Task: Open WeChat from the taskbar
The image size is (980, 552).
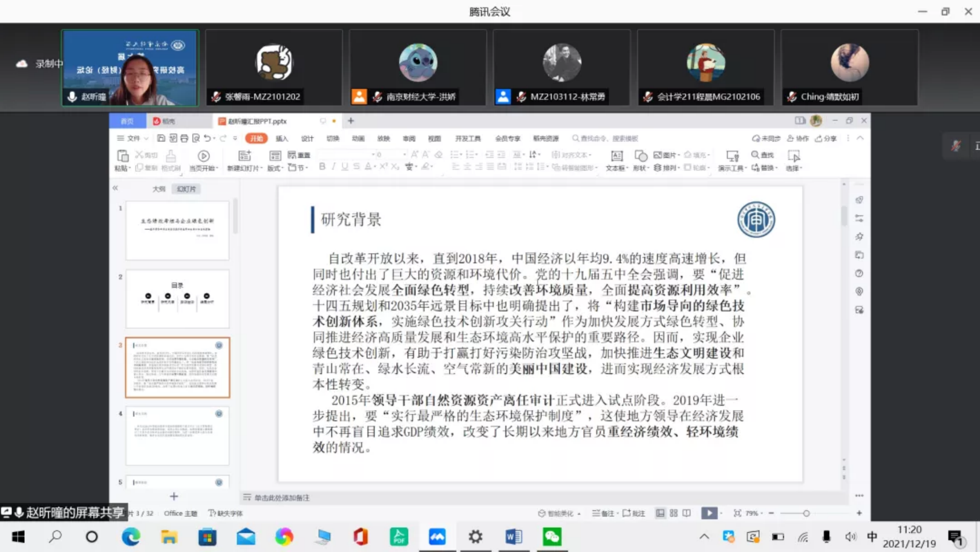Action: coord(552,536)
